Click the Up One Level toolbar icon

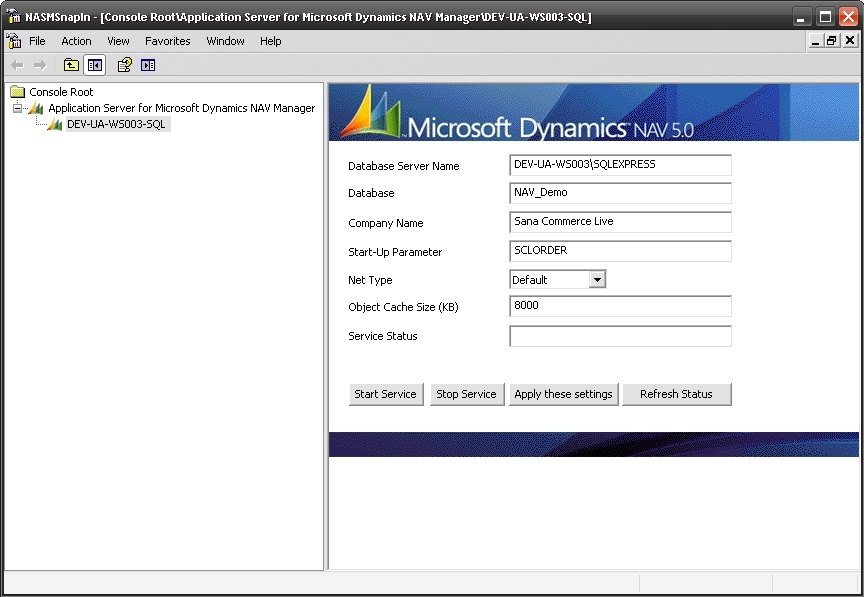71,65
